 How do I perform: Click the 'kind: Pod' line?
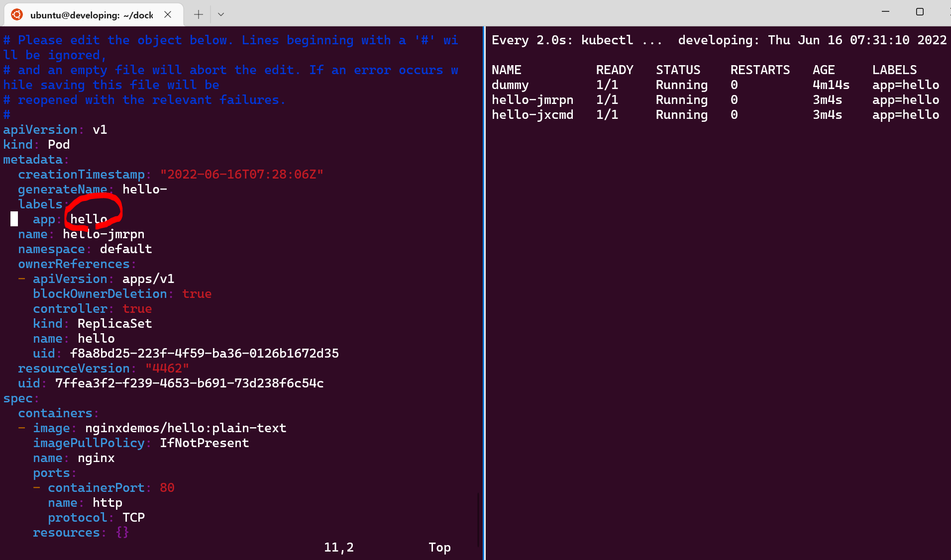point(36,145)
